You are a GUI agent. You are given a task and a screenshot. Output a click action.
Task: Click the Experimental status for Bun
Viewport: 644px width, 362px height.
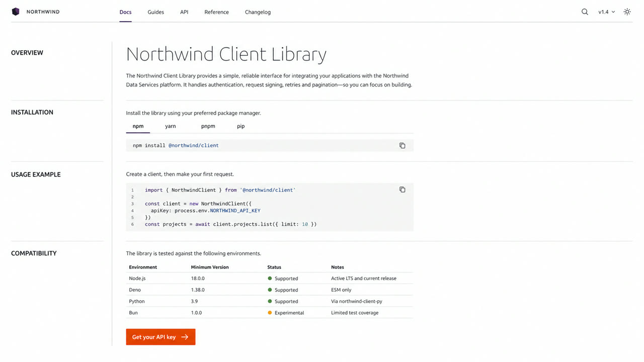point(286,313)
